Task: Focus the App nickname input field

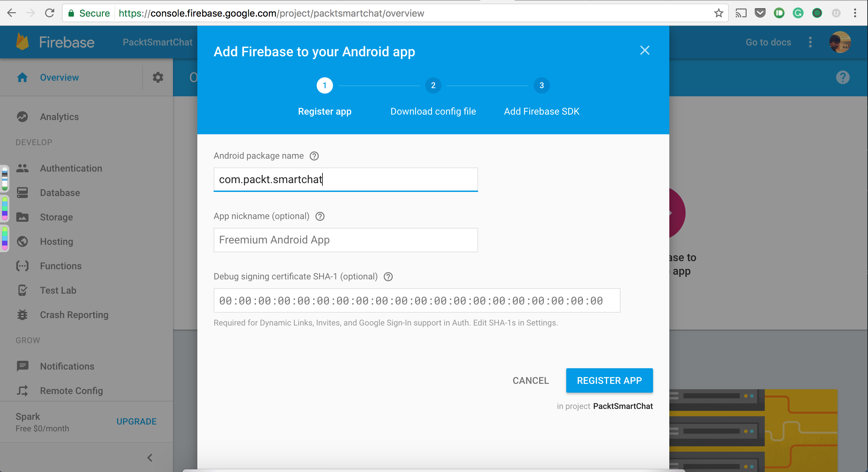Action: 346,240
